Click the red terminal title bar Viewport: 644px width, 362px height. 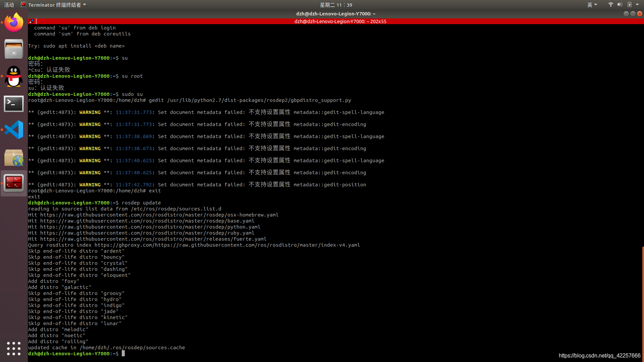pos(340,21)
